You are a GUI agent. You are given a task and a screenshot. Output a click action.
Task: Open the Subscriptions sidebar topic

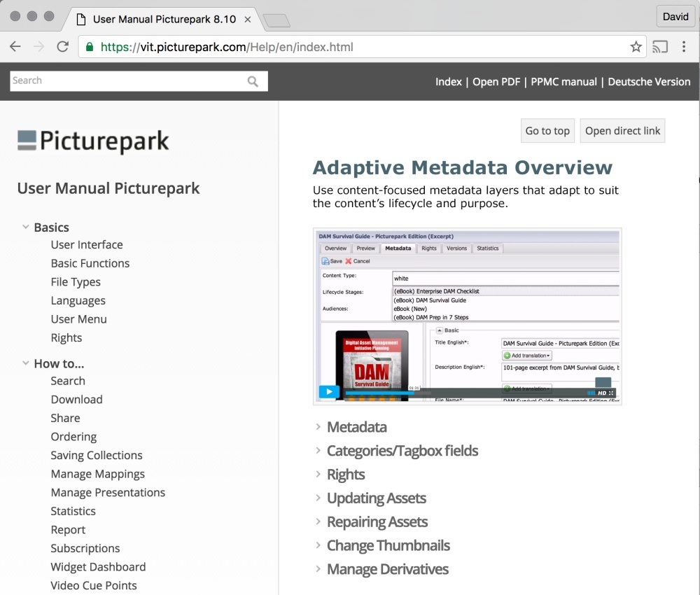point(85,548)
